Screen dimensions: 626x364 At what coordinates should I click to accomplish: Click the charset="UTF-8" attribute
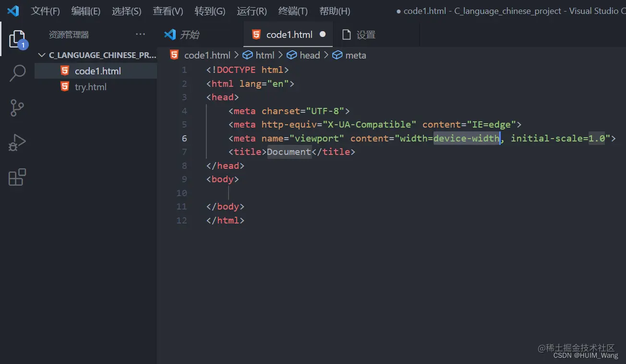pyautogui.click(x=303, y=111)
